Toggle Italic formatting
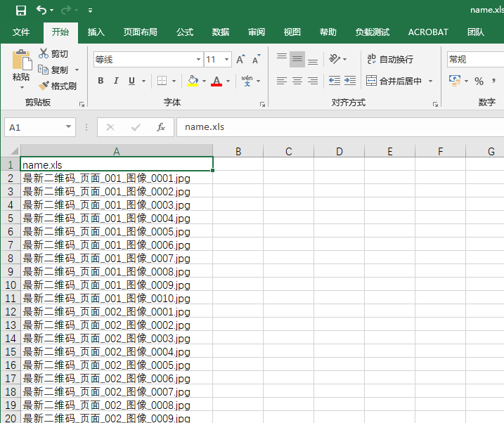 click(116, 81)
